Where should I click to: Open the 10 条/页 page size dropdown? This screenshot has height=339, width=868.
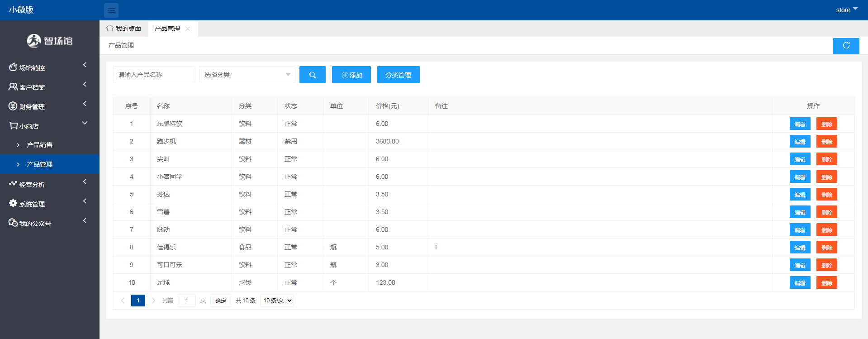pyautogui.click(x=277, y=301)
